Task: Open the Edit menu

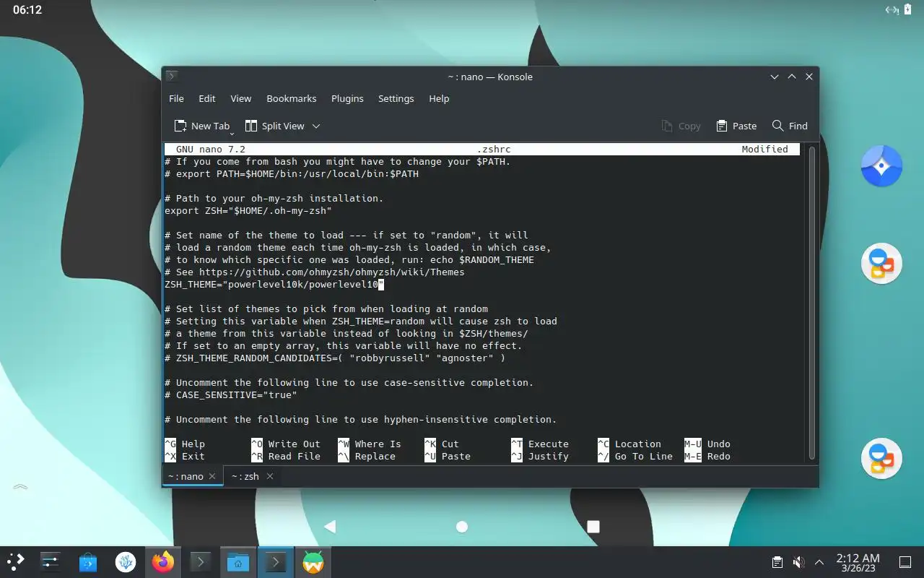Action: 207,98
